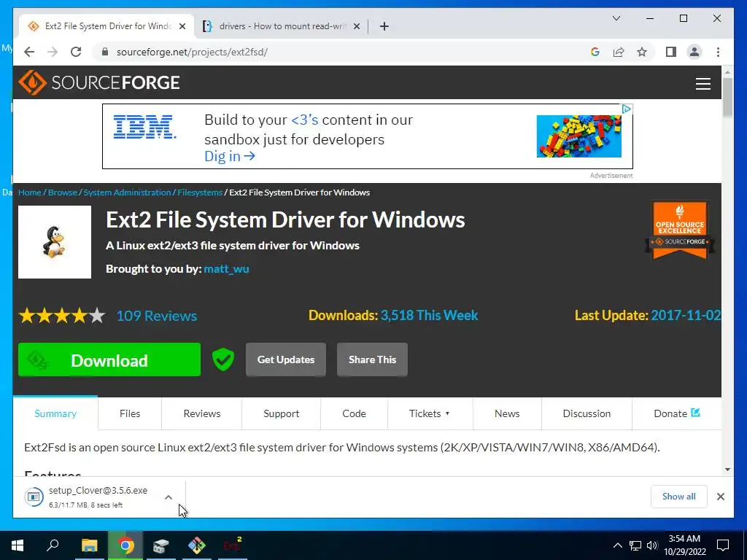Click the SourceForge logo

point(99,82)
